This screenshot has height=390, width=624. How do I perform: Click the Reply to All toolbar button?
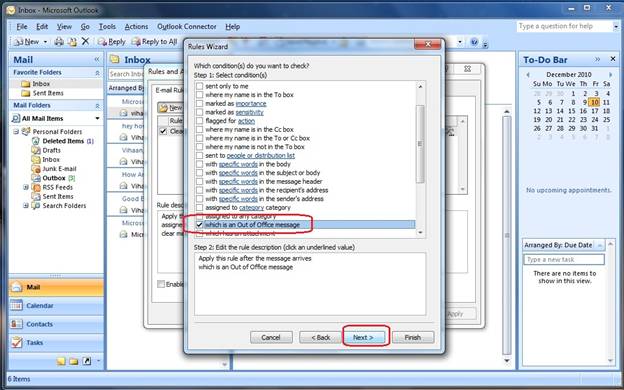tap(154, 41)
